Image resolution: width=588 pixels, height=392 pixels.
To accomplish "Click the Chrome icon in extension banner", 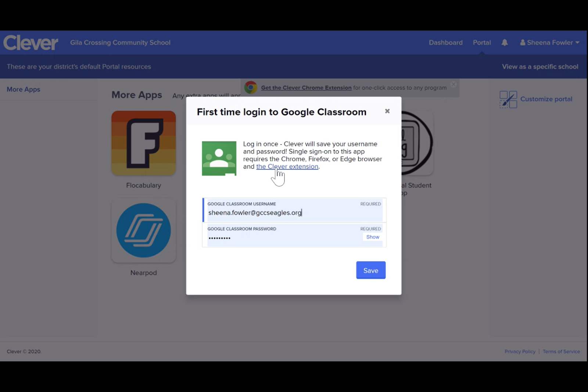I will tap(251, 87).
